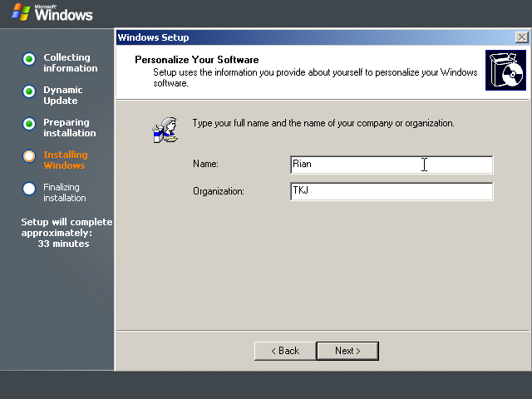Click into the Name field containing Rian
The image size is (532, 399).
tap(392, 165)
